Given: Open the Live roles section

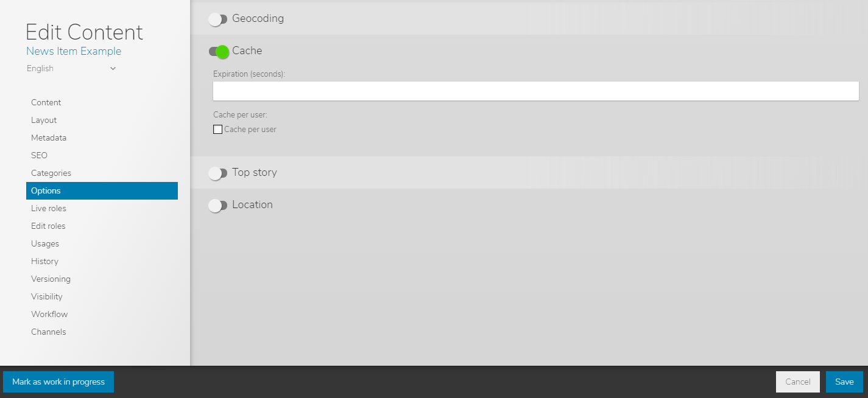Looking at the screenshot, I should pos(49,209).
